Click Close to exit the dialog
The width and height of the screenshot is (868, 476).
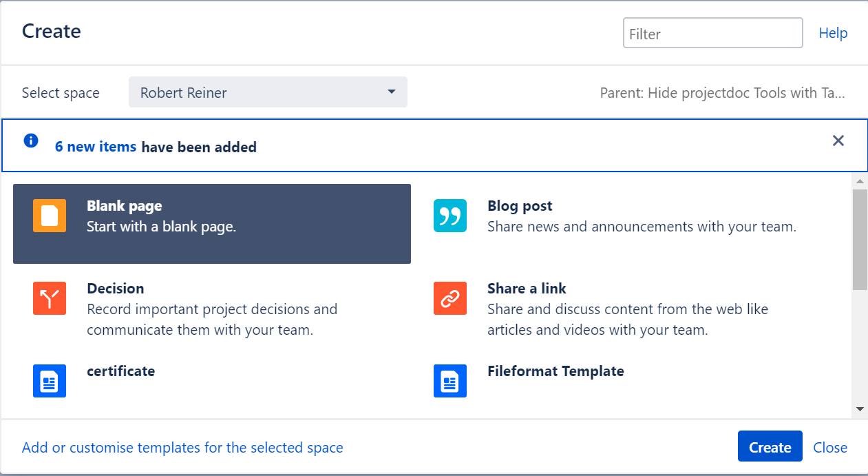tap(830, 447)
